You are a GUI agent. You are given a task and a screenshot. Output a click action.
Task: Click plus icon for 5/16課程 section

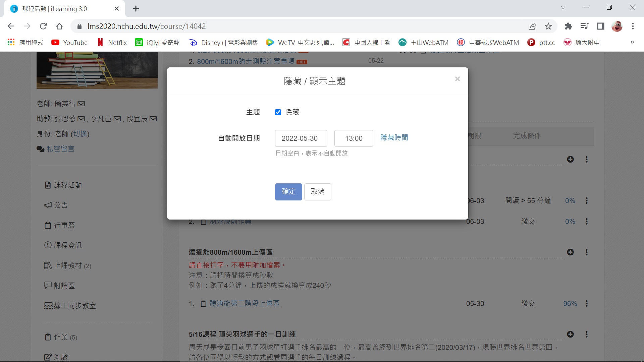pos(570,334)
